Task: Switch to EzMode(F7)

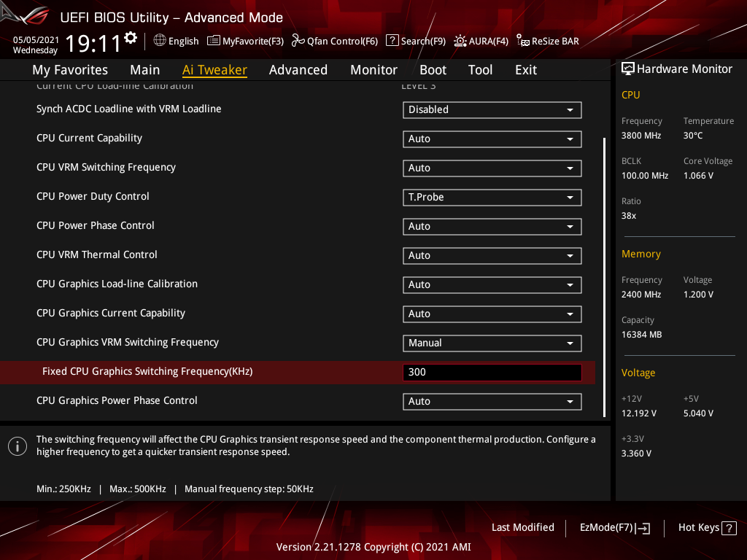Action: 614,528
